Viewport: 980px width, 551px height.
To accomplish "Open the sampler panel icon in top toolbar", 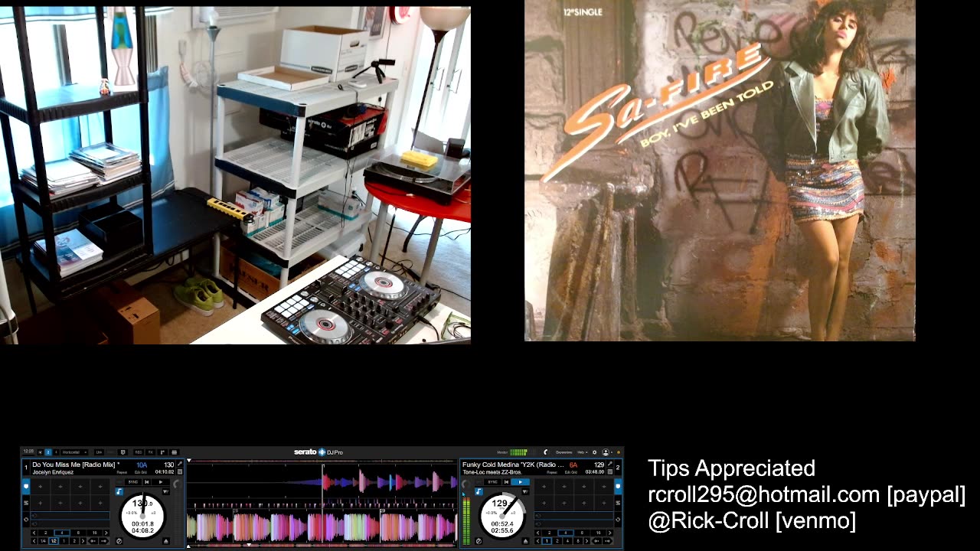I will tap(162, 452).
